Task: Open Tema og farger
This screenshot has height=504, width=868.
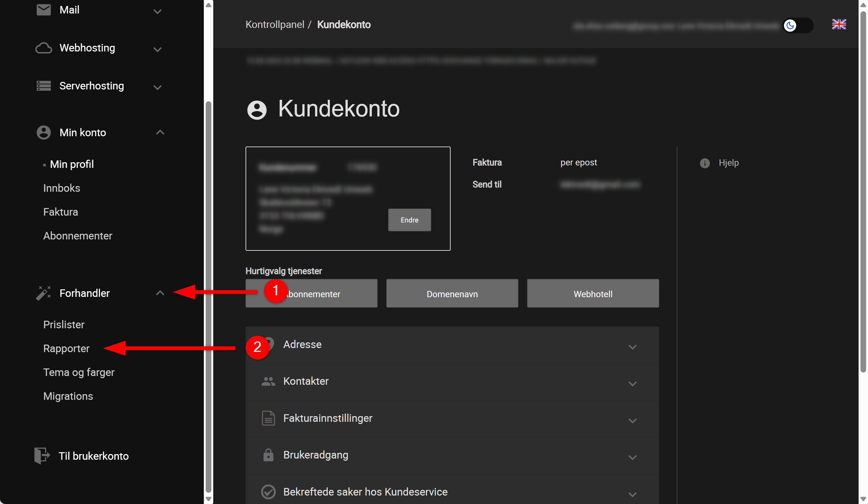Action: click(x=79, y=372)
